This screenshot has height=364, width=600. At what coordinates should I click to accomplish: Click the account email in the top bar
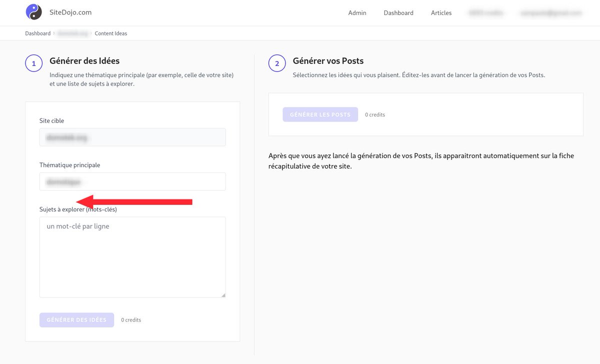[x=550, y=12]
